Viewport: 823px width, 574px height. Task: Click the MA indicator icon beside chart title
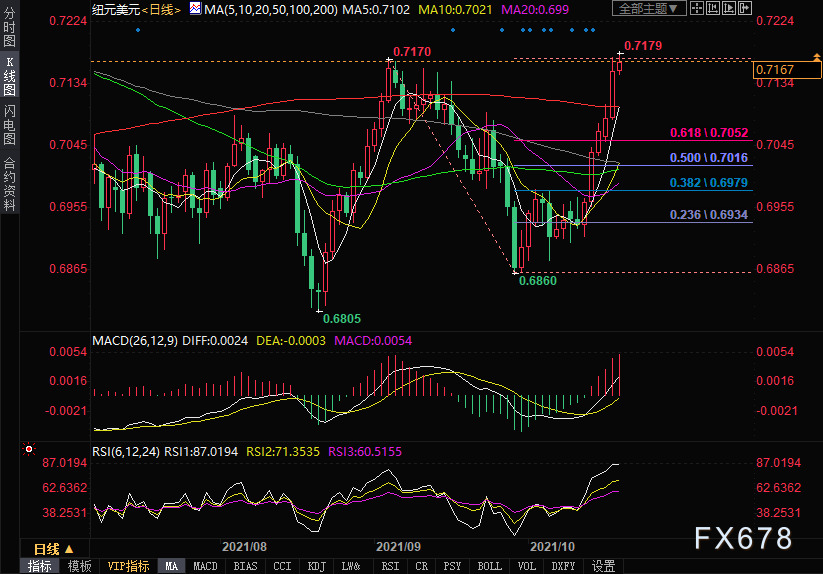(x=195, y=8)
